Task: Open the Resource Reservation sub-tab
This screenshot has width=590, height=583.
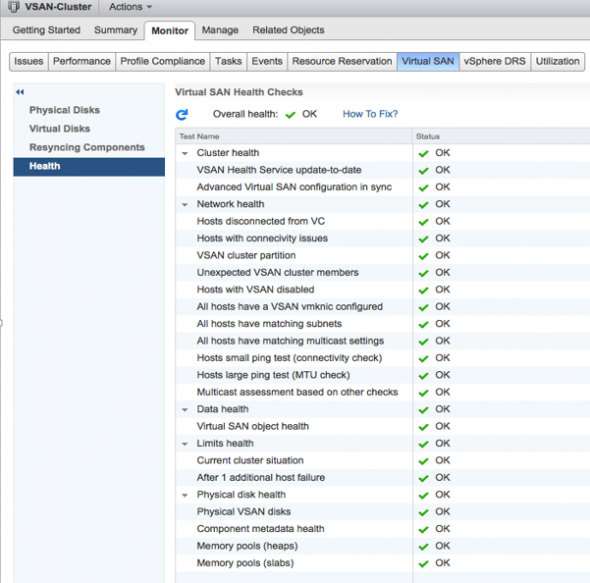Action: coord(342,61)
